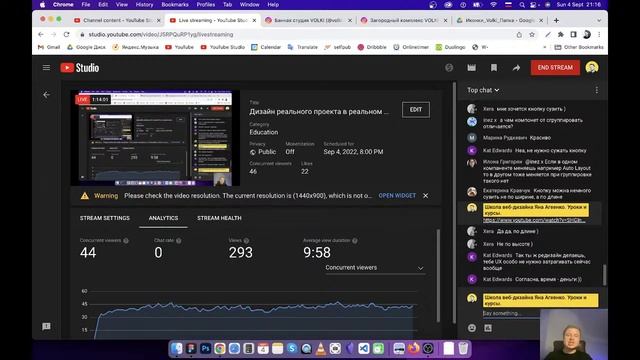The width and height of the screenshot is (640, 360).
Task: Show help for Views metric
Action: click(246, 241)
